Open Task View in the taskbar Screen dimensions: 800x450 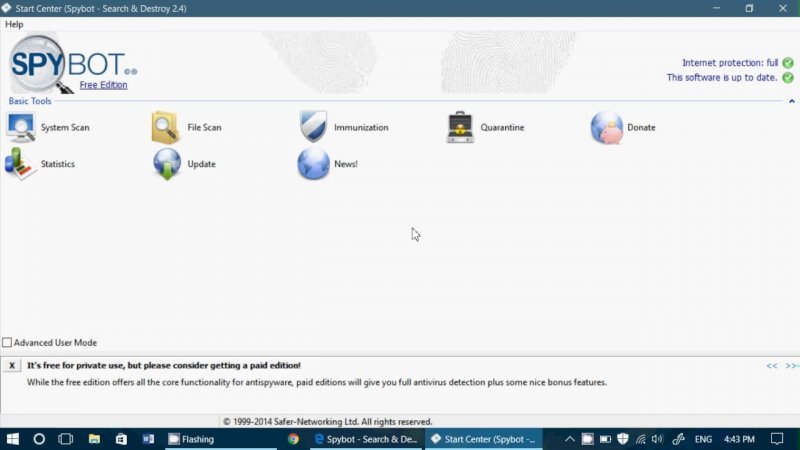tap(65, 439)
